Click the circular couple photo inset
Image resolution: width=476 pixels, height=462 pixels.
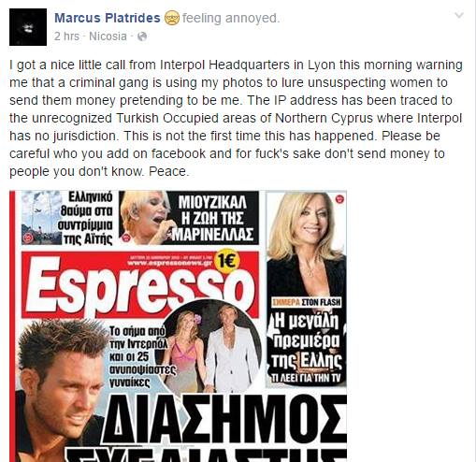click(212, 346)
